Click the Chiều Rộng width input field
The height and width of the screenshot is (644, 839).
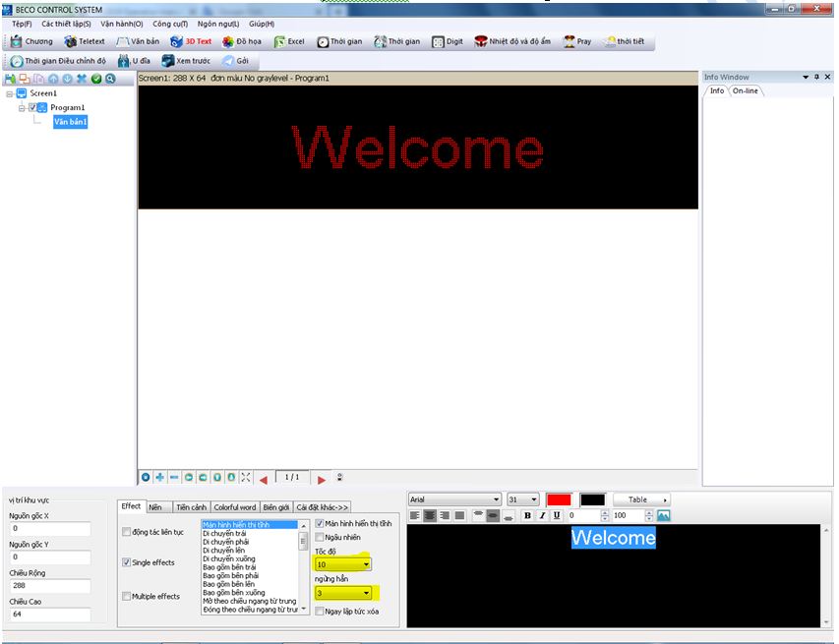click(x=49, y=587)
